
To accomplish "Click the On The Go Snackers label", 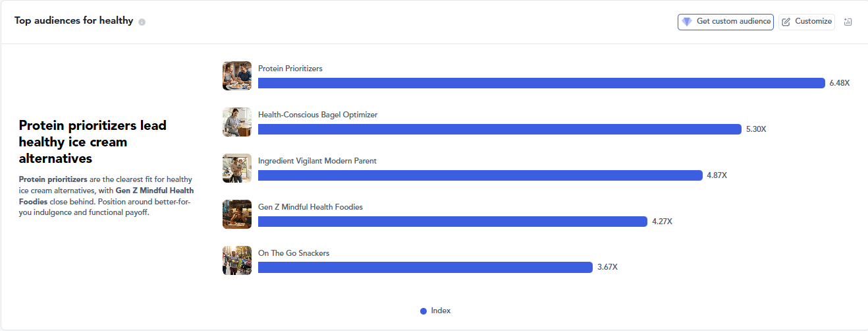I will coord(294,253).
